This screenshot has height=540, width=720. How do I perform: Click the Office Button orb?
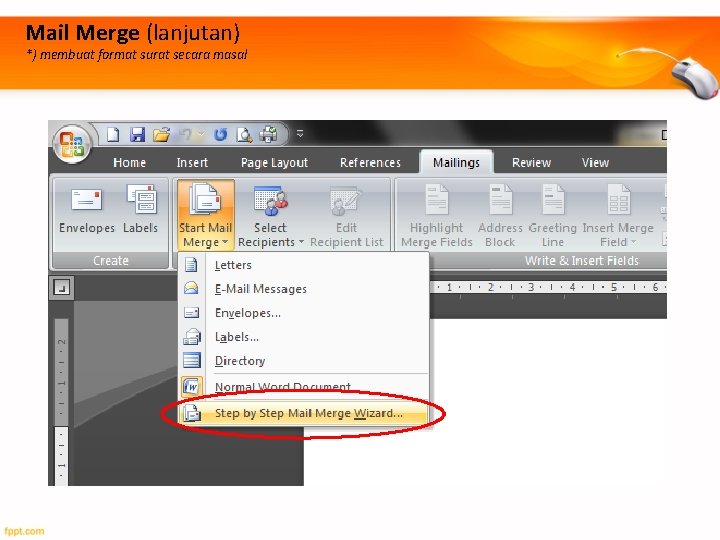(73, 144)
